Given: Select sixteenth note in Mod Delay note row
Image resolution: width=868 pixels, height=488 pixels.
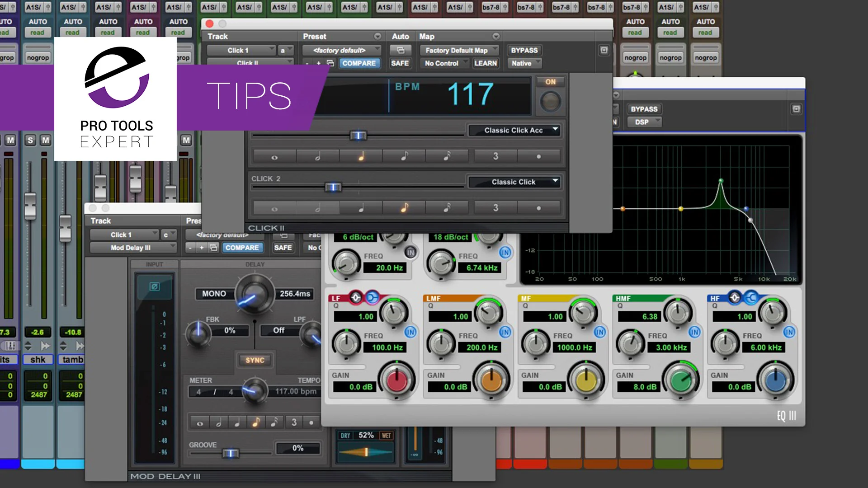Looking at the screenshot, I should 274,422.
